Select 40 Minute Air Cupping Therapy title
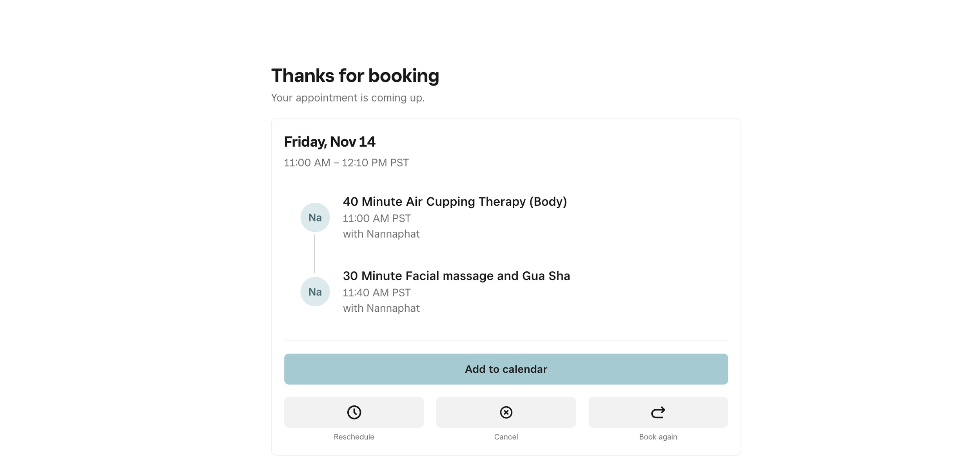The image size is (980, 465). tap(454, 202)
